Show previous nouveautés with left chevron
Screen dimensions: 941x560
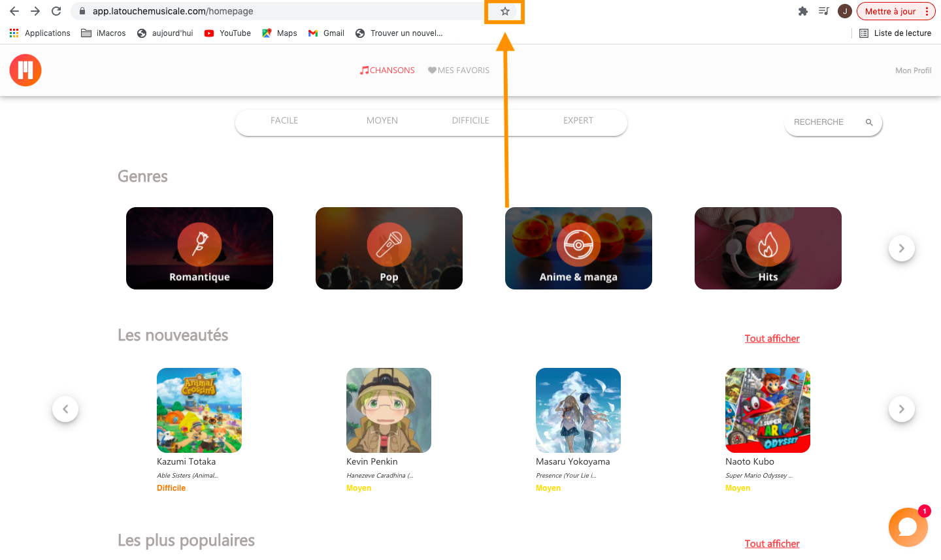65,409
